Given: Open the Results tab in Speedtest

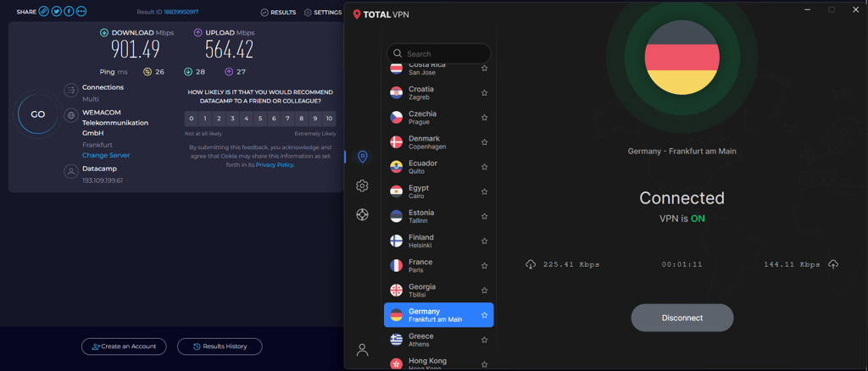Looking at the screenshot, I should pos(278,12).
